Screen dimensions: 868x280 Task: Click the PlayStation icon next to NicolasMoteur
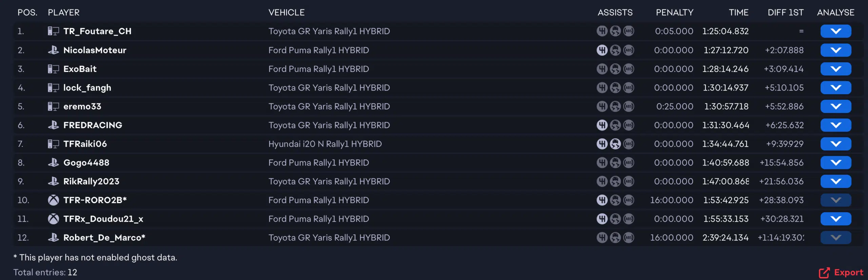click(53, 50)
